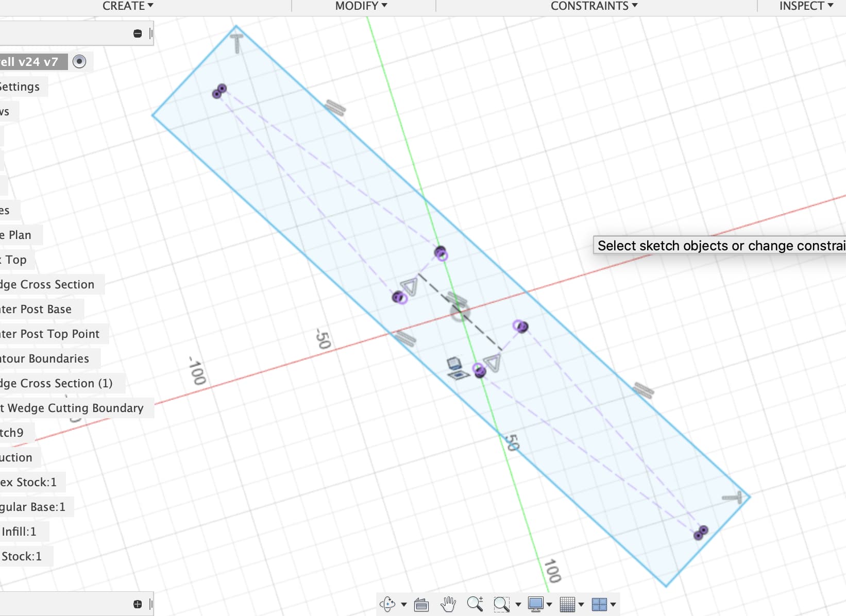The image size is (846, 616).
Task: Open the CREATE dropdown menu
Action: (x=128, y=6)
